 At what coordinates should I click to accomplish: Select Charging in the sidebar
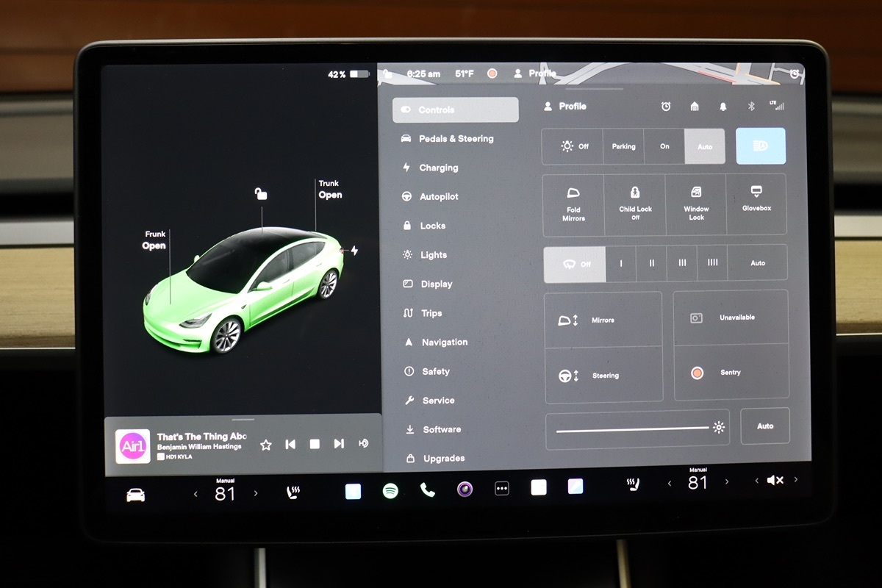click(x=438, y=168)
